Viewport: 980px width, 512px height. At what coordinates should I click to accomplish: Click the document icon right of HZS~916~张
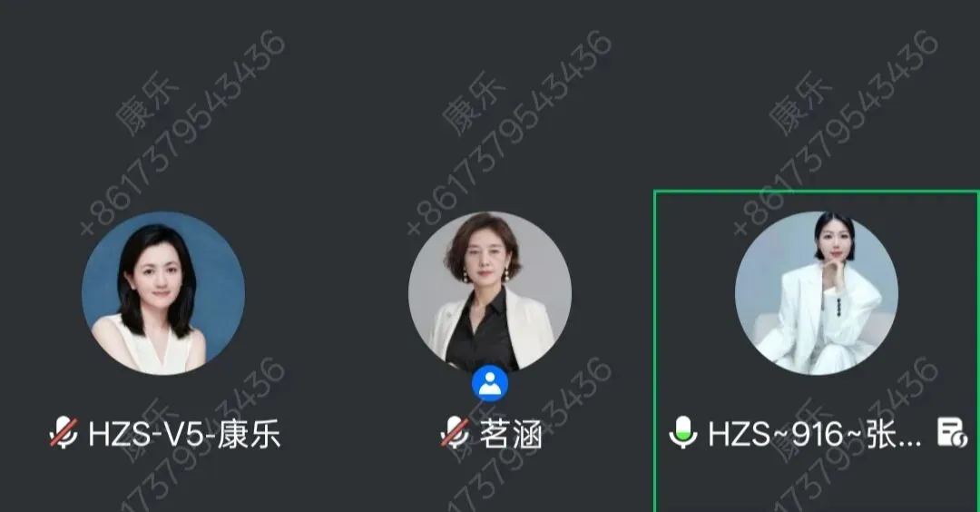[953, 433]
